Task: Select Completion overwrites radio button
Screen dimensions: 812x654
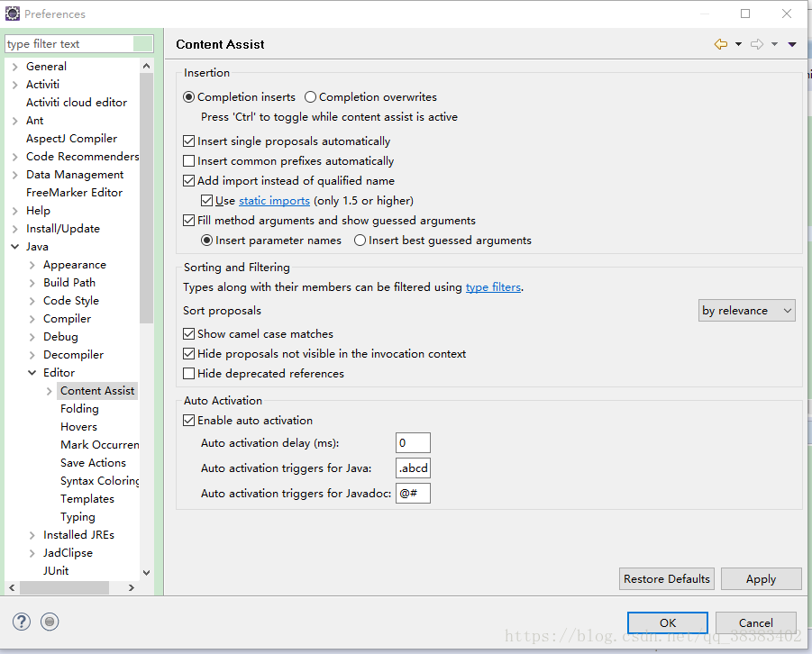Action: pos(310,97)
